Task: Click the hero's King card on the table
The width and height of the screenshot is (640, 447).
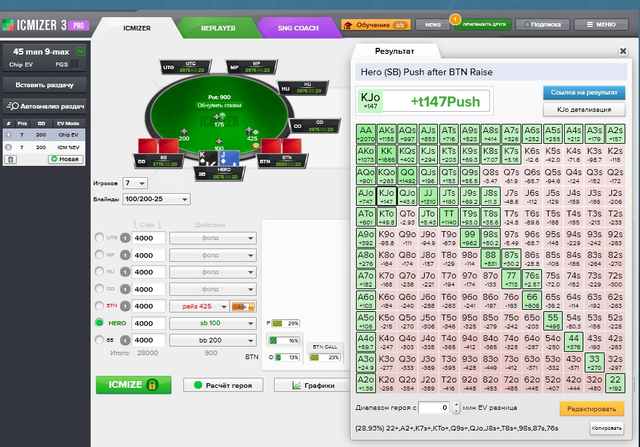Action: click(208, 158)
